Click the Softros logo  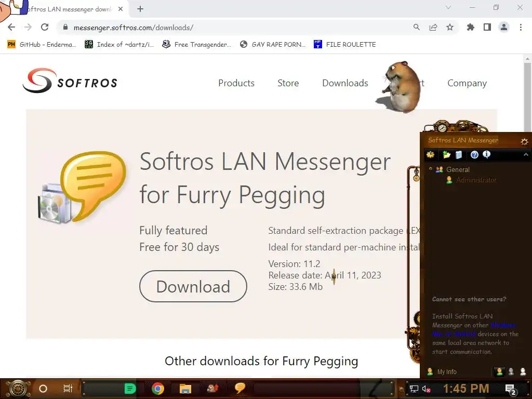pos(70,81)
